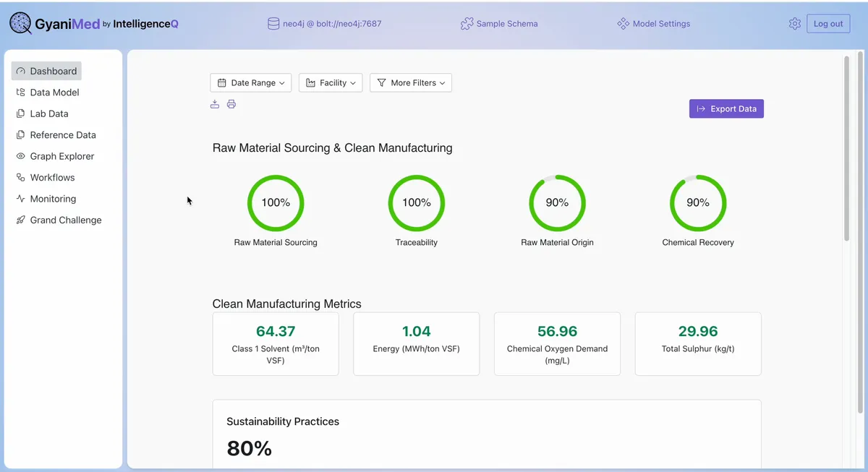Viewport: 868px width, 472px height.
Task: Click the Total Sulphur 29.96 card
Action: pos(698,344)
